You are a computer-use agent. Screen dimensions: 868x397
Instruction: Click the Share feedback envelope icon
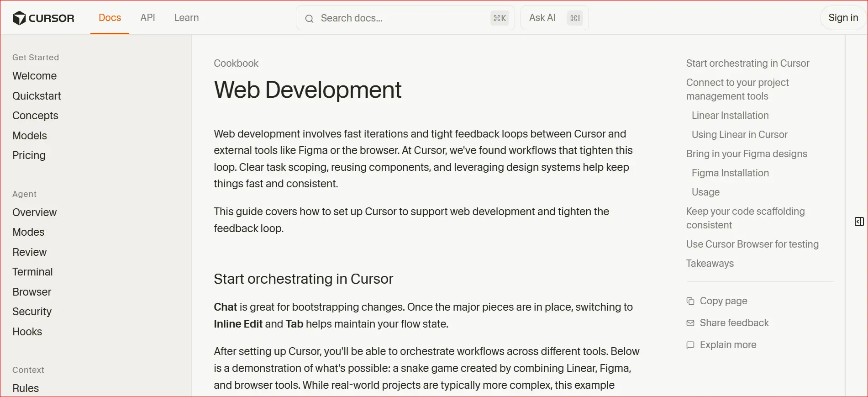coord(690,323)
